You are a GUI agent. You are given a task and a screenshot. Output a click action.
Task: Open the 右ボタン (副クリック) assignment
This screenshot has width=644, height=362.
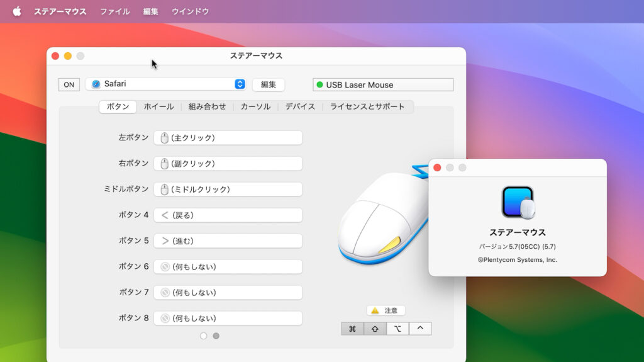[228, 164]
